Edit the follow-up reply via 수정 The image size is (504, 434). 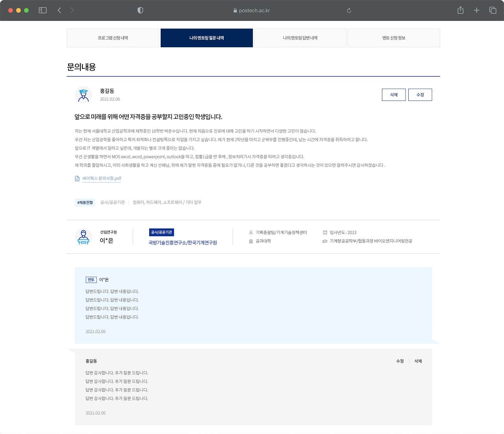[400, 361]
